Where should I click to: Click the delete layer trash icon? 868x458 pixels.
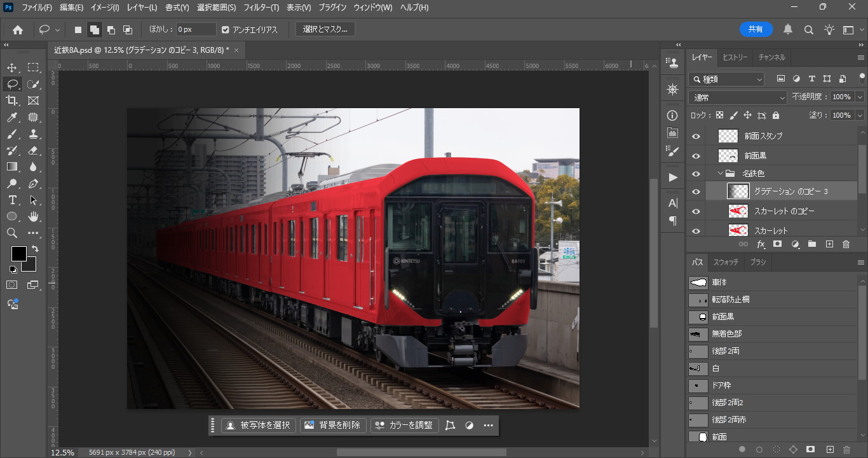point(846,244)
